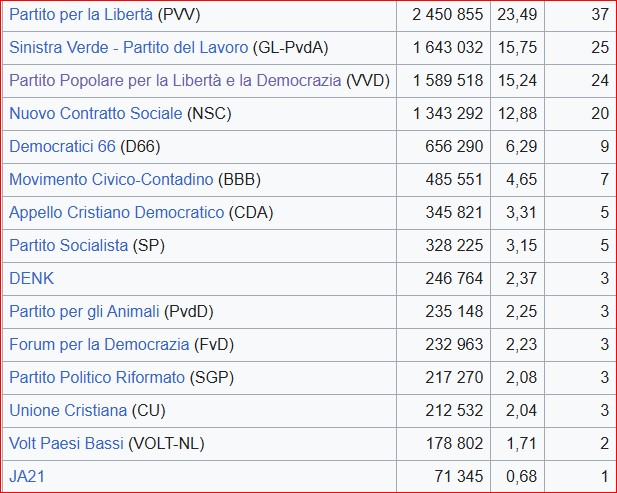Screen dimensions: 617x493
Task: Follow the Nuovo Contratto Sociale link
Action: point(96,113)
